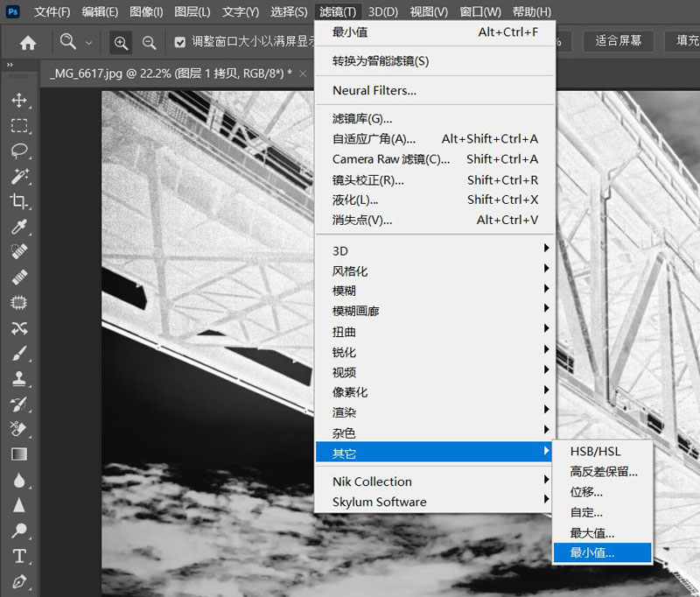This screenshot has height=597, width=700.
Task: Expand the 视频 filter submenu
Action: (x=435, y=372)
